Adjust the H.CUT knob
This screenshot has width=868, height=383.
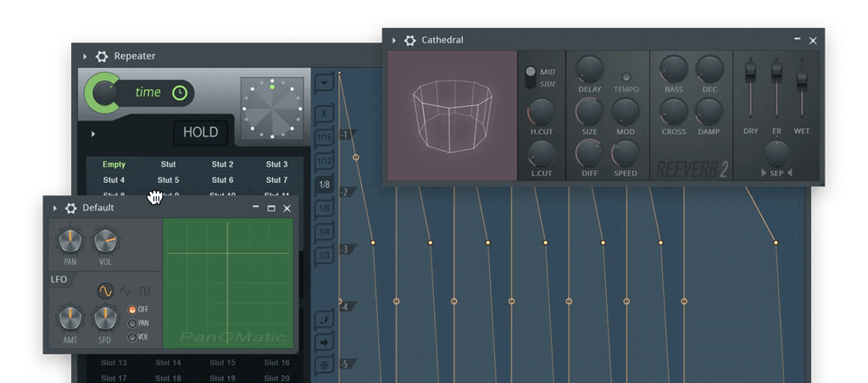pyautogui.click(x=542, y=113)
